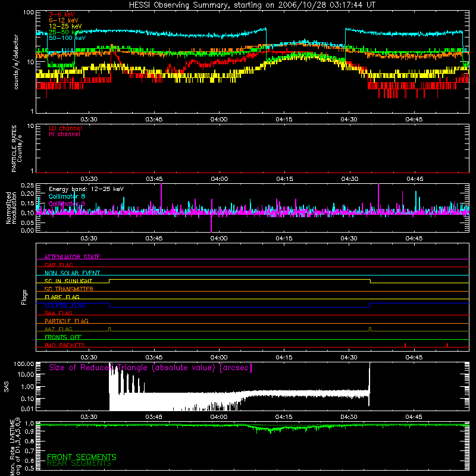
Task: Click the REAR SEGMENTS legend label
Action: click(x=79, y=464)
